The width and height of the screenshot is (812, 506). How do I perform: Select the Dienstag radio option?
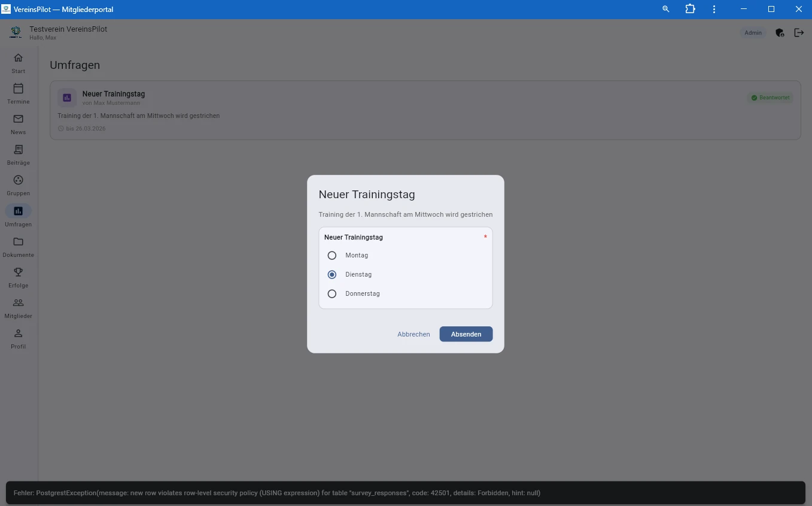tap(332, 275)
